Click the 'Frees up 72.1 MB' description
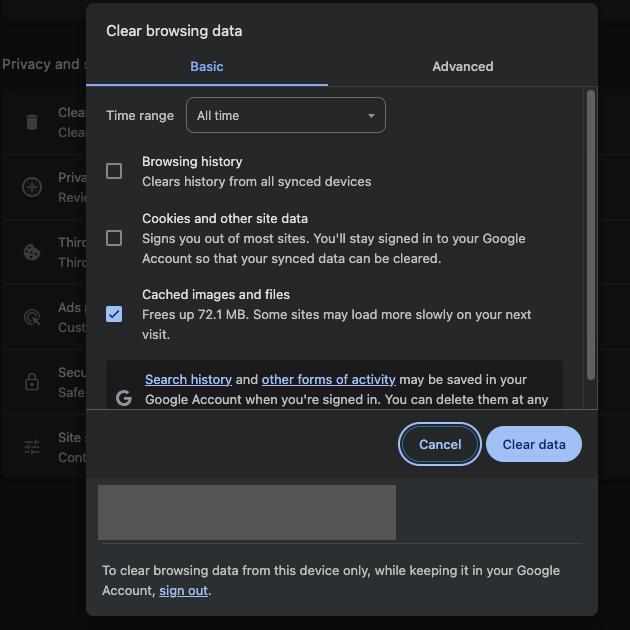Screen dimensions: 630x630 tap(336, 324)
